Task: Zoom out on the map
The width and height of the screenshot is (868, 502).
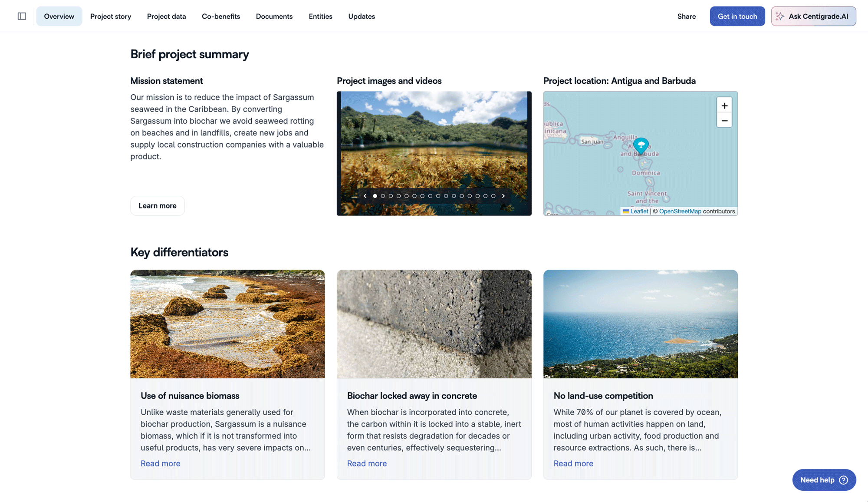Action: 724,120
